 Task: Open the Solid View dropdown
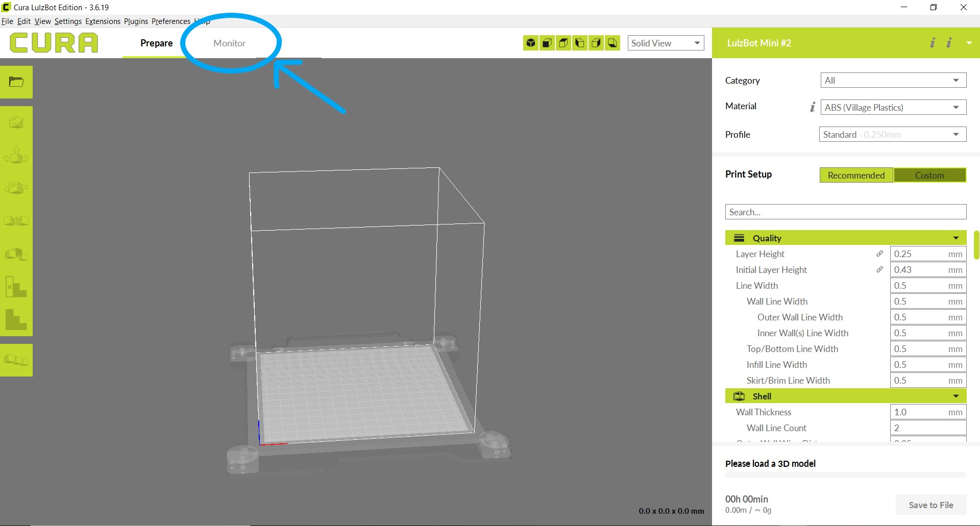tap(666, 43)
